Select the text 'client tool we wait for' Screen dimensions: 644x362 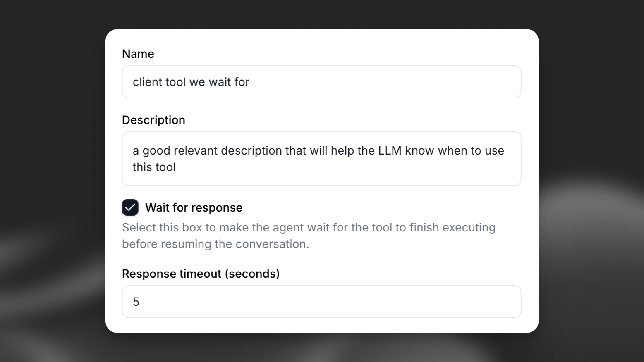pyautogui.click(x=191, y=82)
